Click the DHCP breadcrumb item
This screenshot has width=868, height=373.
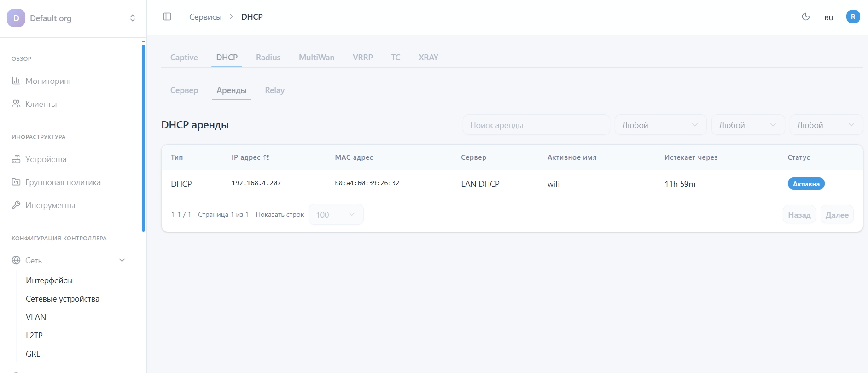[x=252, y=17]
